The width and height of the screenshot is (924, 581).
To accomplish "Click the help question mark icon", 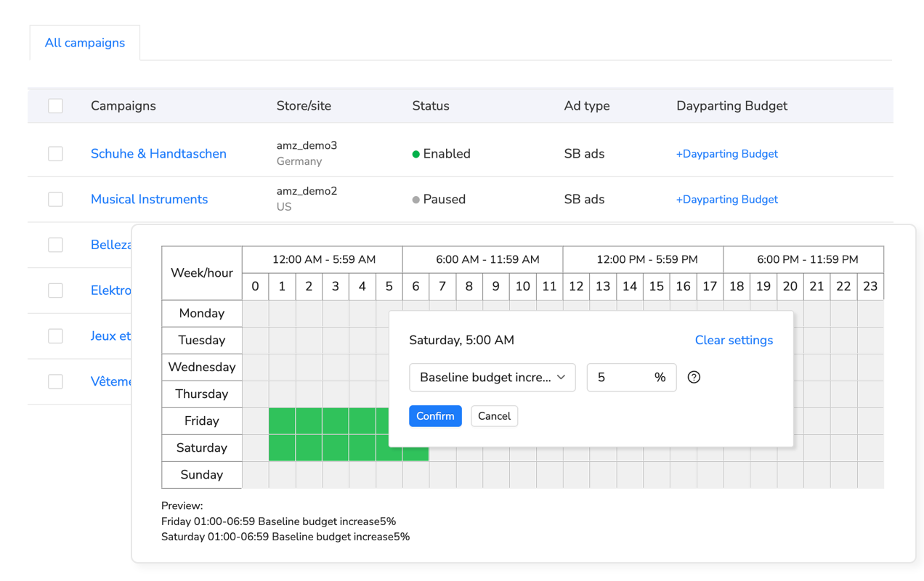I will tap(694, 377).
